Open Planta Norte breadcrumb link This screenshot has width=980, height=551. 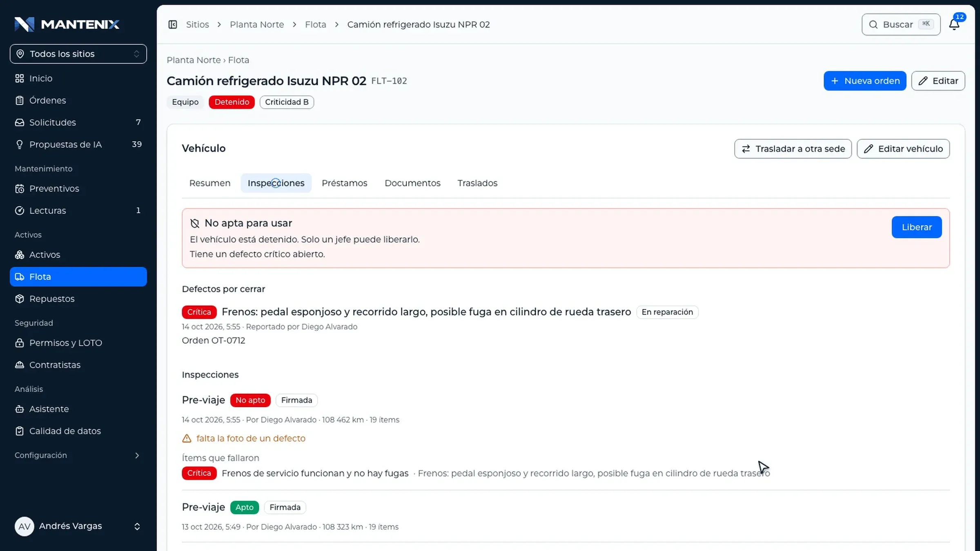click(257, 24)
